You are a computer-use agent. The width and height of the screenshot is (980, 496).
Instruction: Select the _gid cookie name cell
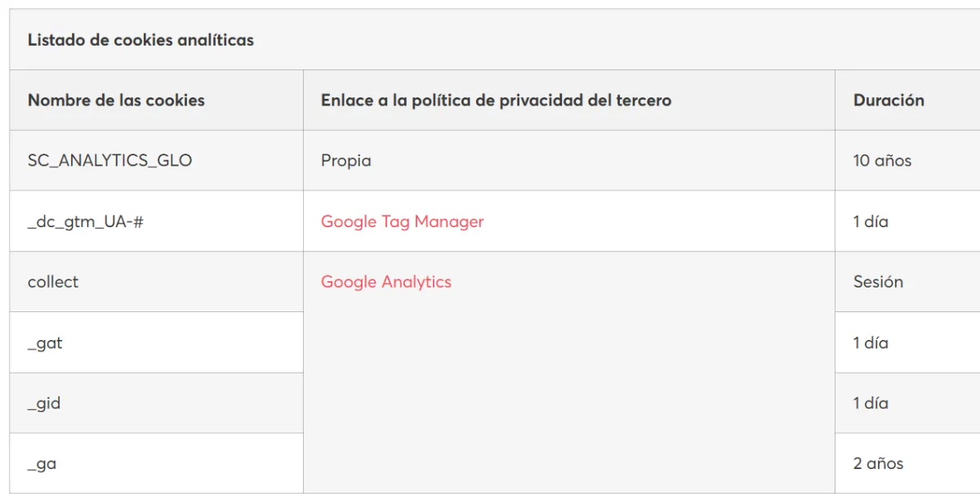[44, 404]
